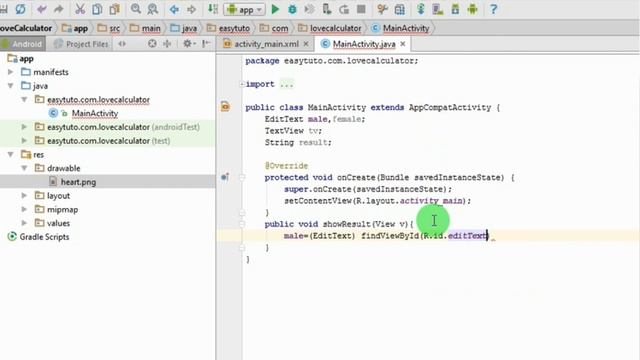
Task: Click the Hide panel icon in project toolbar
Action: point(206,43)
